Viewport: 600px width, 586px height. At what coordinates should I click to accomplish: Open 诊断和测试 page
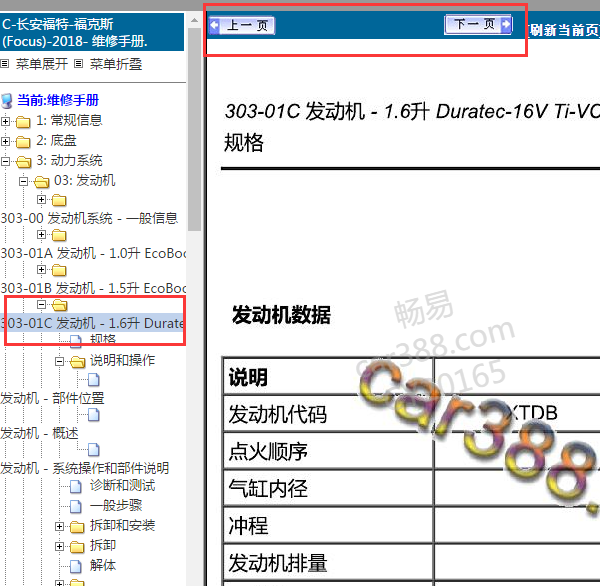tap(122, 485)
